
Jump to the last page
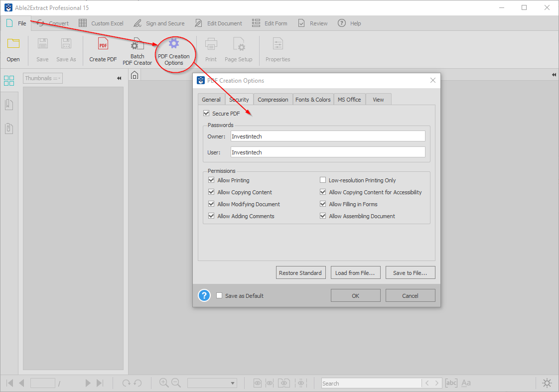pyautogui.click(x=100, y=383)
